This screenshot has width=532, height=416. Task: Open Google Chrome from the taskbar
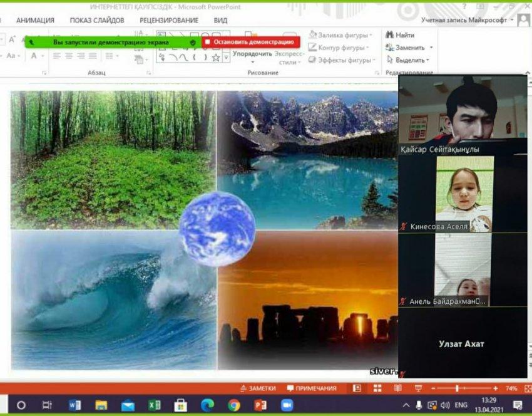233,405
